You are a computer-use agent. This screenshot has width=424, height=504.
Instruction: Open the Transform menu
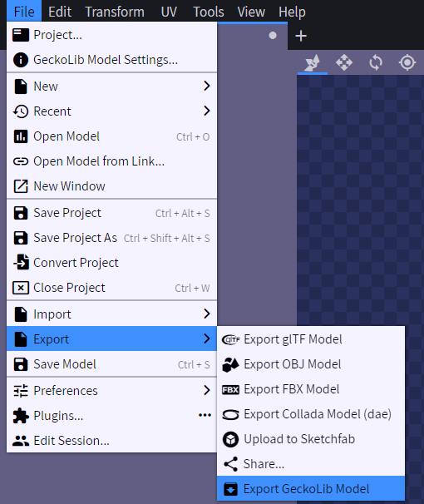click(x=115, y=12)
